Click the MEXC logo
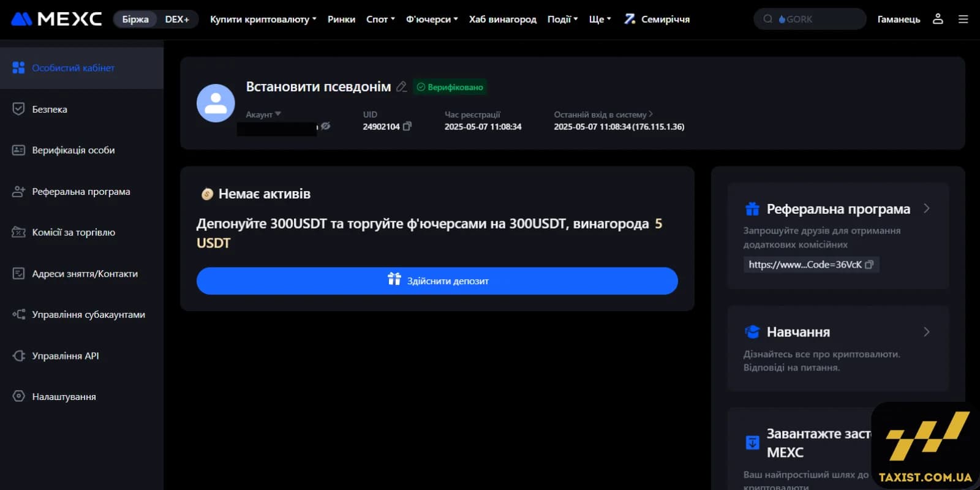Image resolution: width=980 pixels, height=490 pixels. tap(56, 19)
